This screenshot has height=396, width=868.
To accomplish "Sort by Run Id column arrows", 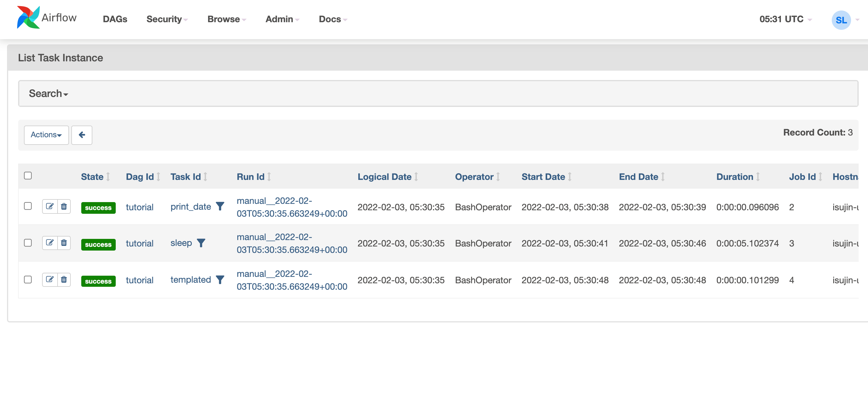I will click(x=269, y=177).
